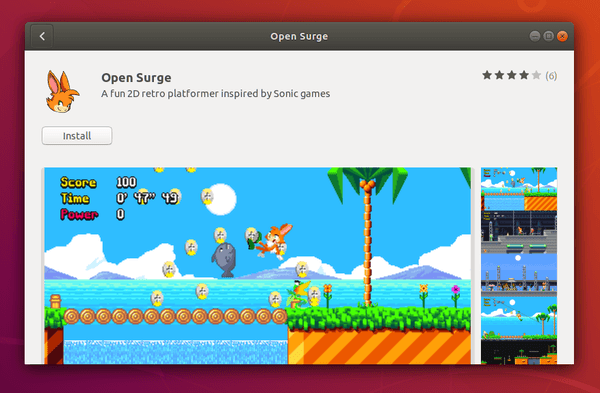The image size is (600, 393).
Task: Select the thumbnail with metal towers
Action: tap(519, 275)
